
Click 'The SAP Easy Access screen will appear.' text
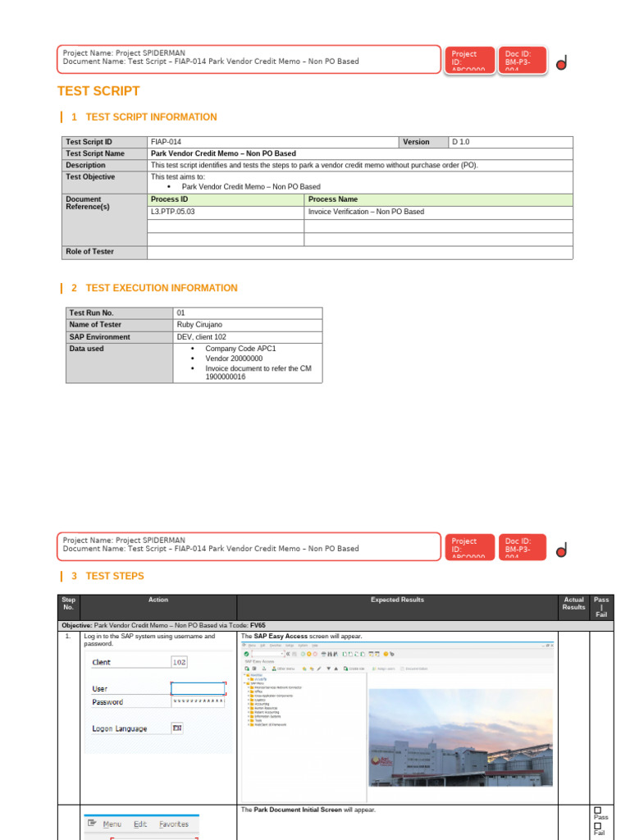[x=302, y=637]
